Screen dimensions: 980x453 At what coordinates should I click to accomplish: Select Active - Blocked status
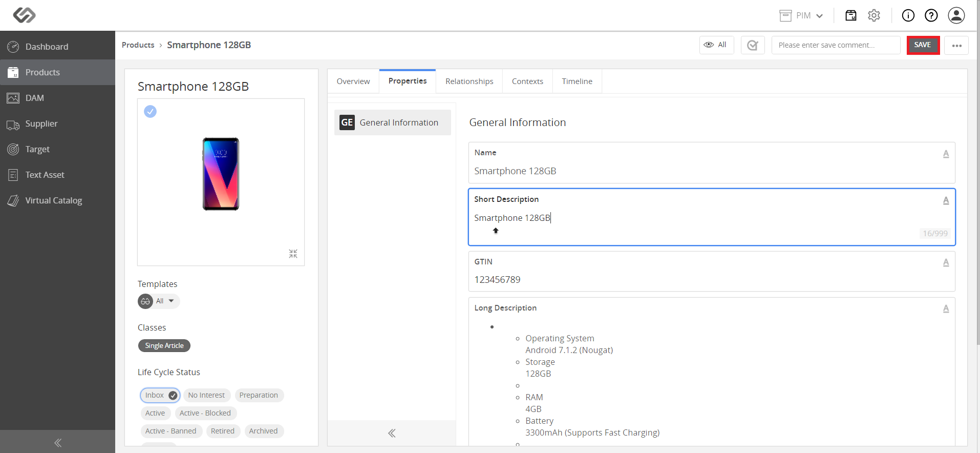click(205, 413)
